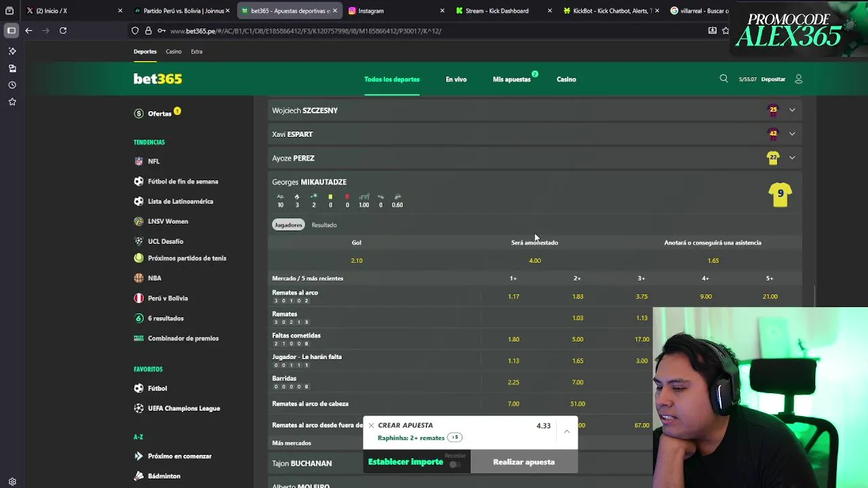Open the account profile icon
This screenshot has width=868, height=488.
tap(798, 79)
